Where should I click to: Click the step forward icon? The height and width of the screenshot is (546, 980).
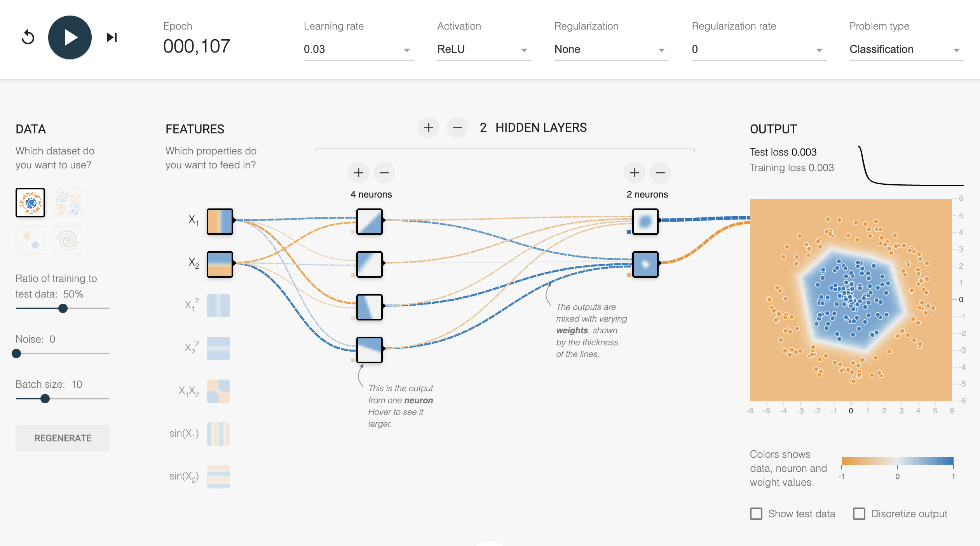112,37
